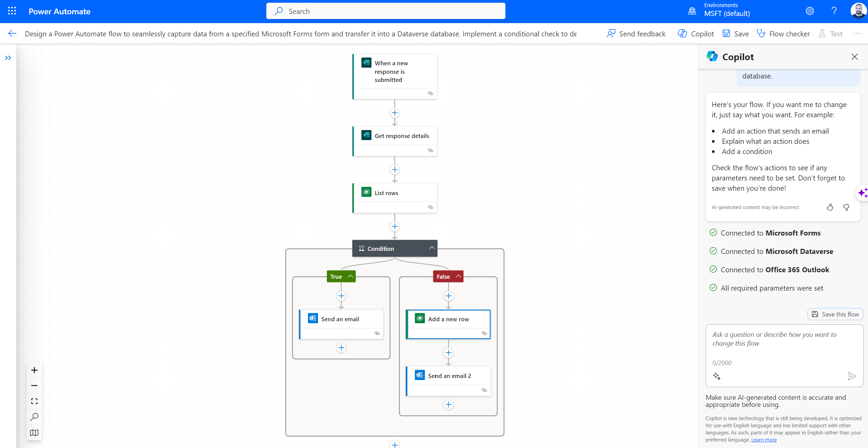Collapse the Condition block chevron
The width and height of the screenshot is (868, 448).
tap(432, 248)
